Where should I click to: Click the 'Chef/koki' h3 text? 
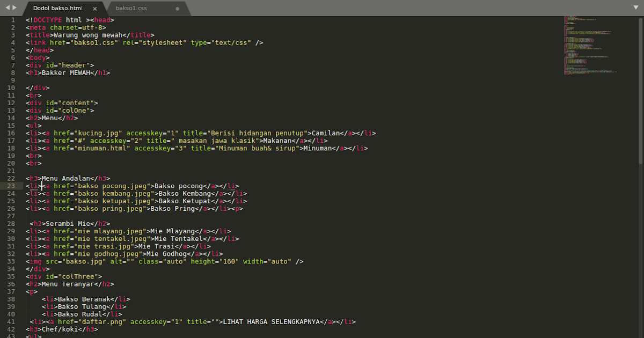click(x=60, y=329)
